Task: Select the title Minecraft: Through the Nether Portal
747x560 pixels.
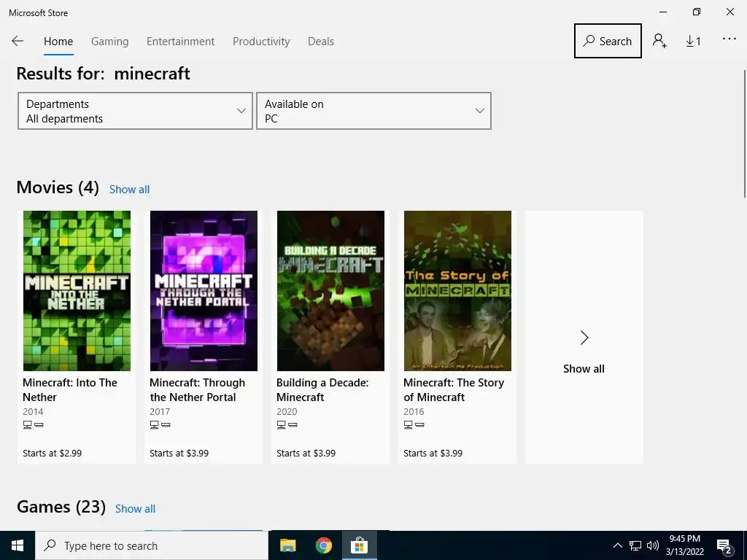Action: coord(197,390)
